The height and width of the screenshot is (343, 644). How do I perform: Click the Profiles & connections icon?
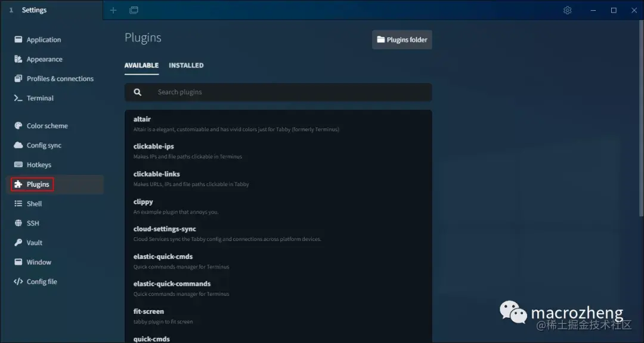pos(18,79)
